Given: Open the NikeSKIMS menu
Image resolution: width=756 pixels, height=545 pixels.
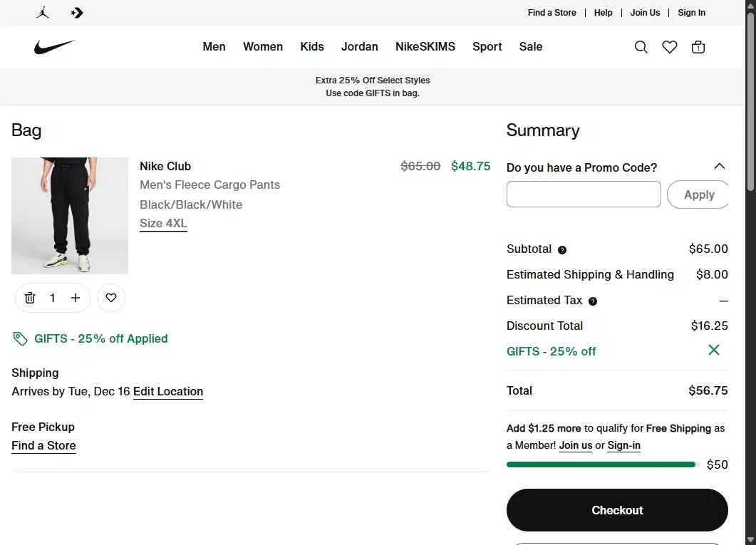Looking at the screenshot, I should point(425,47).
